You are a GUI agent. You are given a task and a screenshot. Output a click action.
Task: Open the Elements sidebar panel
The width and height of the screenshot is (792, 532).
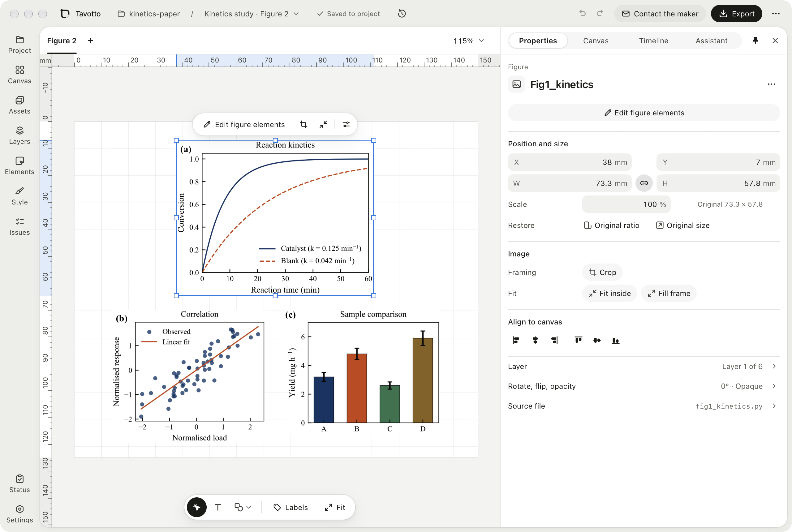tap(20, 166)
